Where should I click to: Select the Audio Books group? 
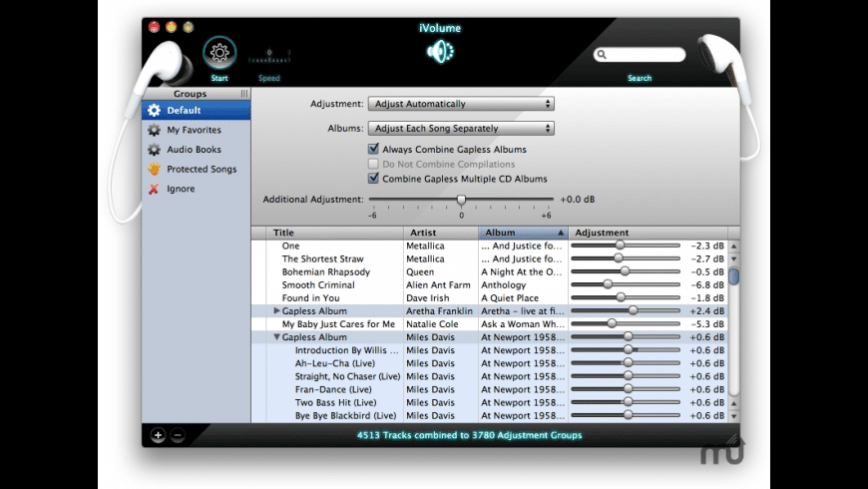tap(196, 150)
